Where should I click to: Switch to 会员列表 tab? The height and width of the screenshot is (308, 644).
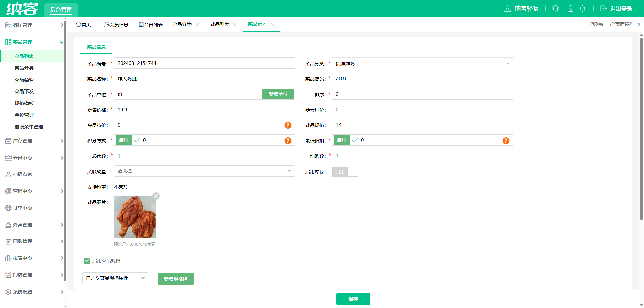coord(151,25)
